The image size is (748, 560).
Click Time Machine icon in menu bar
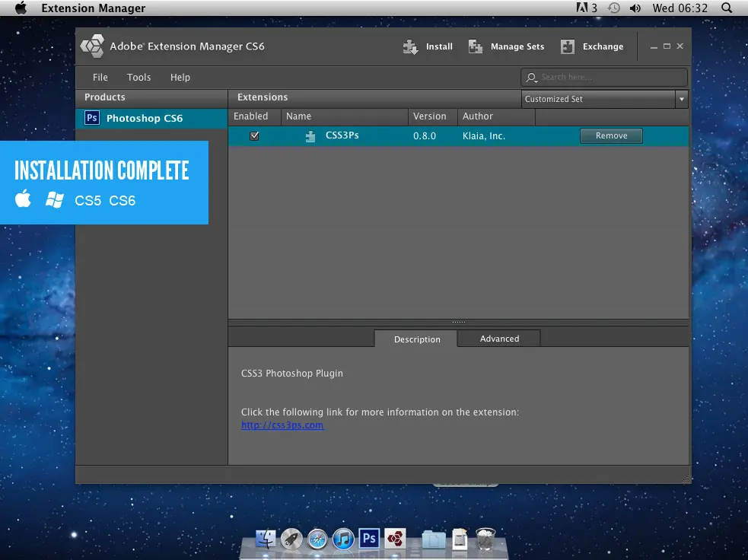coord(614,8)
